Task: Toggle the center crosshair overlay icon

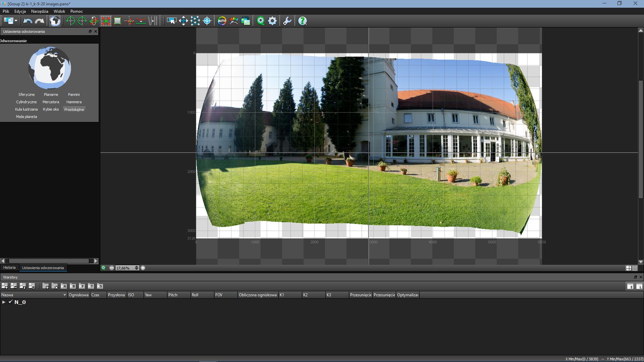Action: point(629,268)
